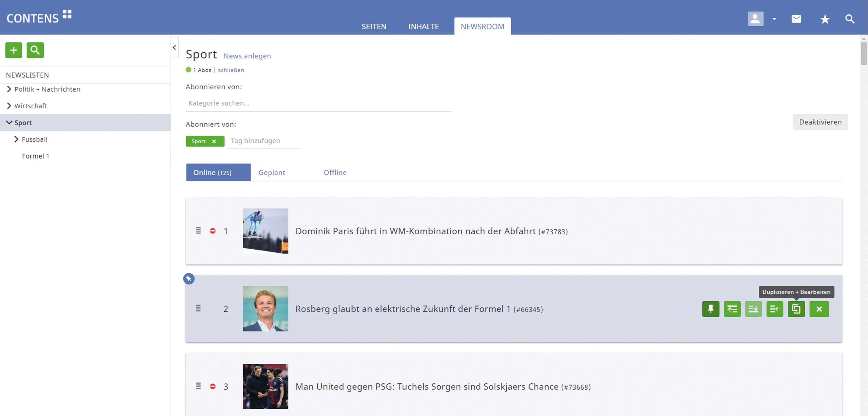Screen dimensions: 868x416
Task: Click the pin button on Rosberg article
Action: 710,309
